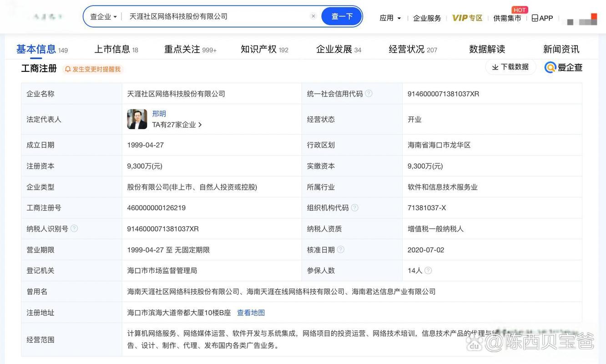Select the 经营状态 value 开业
606x364 pixels.
[414, 119]
